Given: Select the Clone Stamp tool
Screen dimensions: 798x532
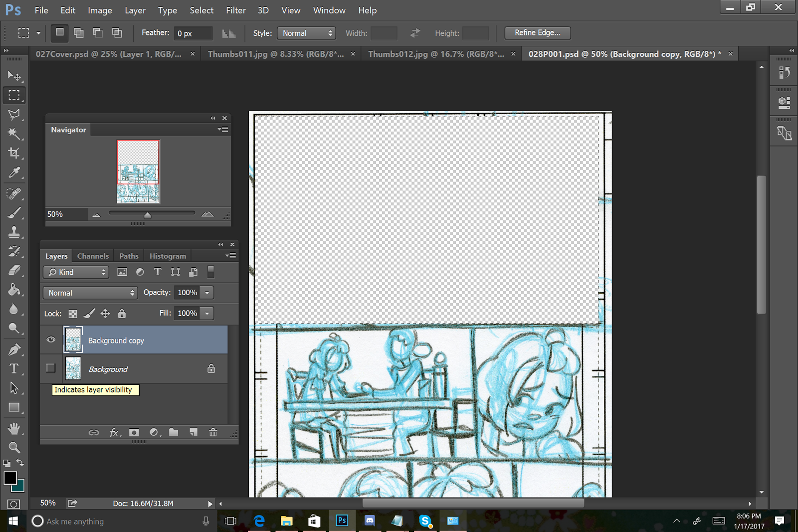Looking at the screenshot, I should 14,232.
